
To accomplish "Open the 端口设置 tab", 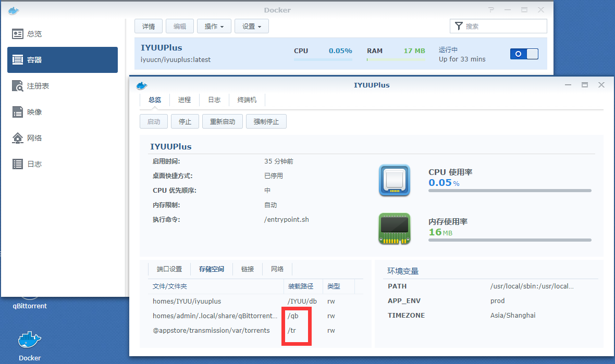I will [x=169, y=269].
